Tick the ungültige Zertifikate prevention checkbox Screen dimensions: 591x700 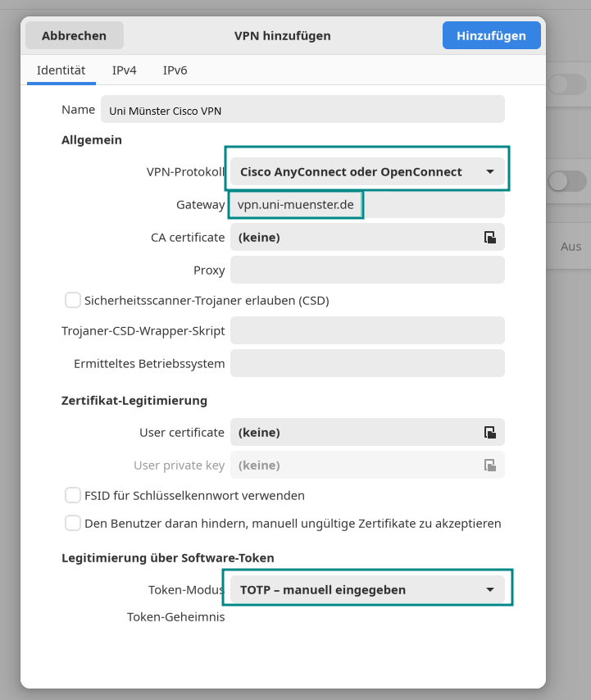point(73,523)
